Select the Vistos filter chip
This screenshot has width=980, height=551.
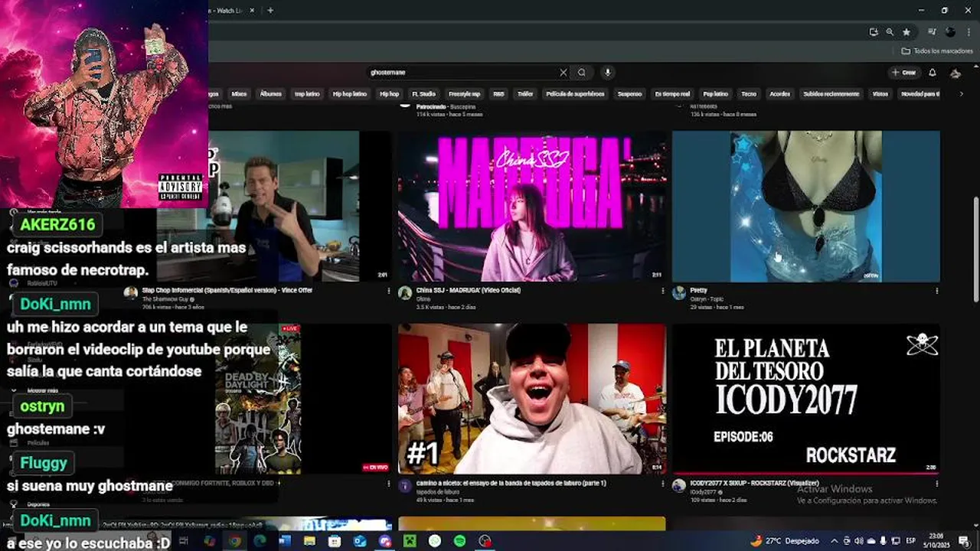pyautogui.click(x=880, y=94)
